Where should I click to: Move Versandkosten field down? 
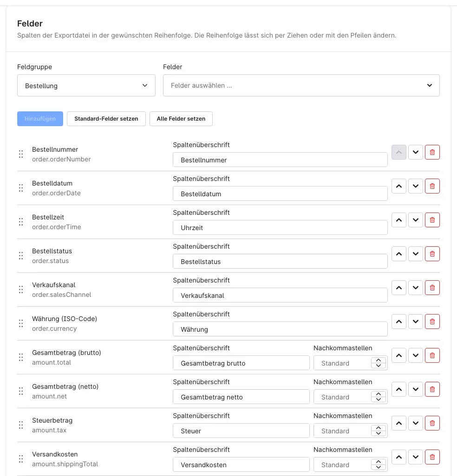[x=415, y=457]
